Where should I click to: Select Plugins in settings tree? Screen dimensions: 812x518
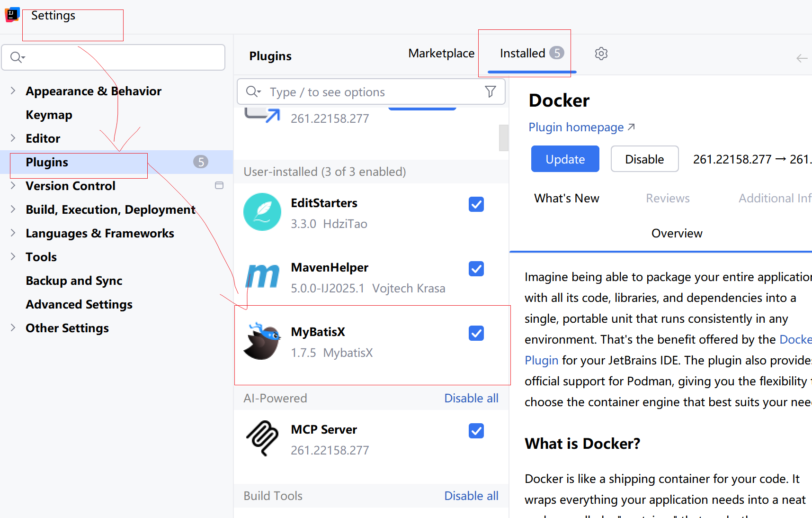(x=116, y=162)
